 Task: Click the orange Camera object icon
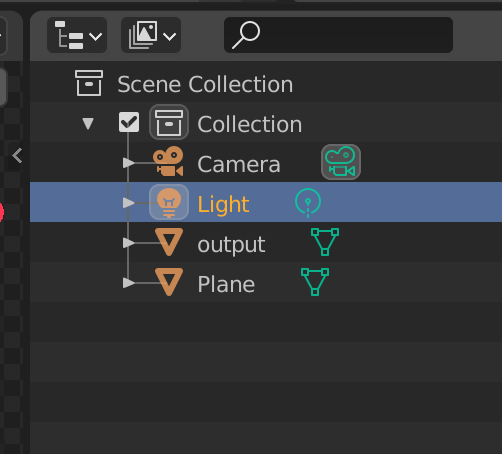point(169,161)
